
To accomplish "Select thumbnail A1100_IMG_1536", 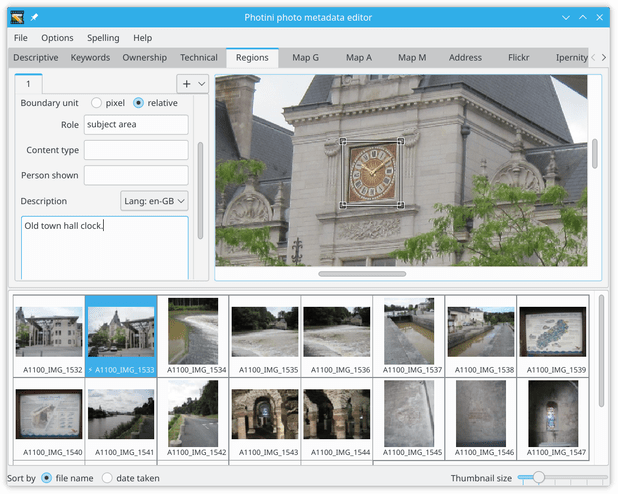I will pos(337,336).
